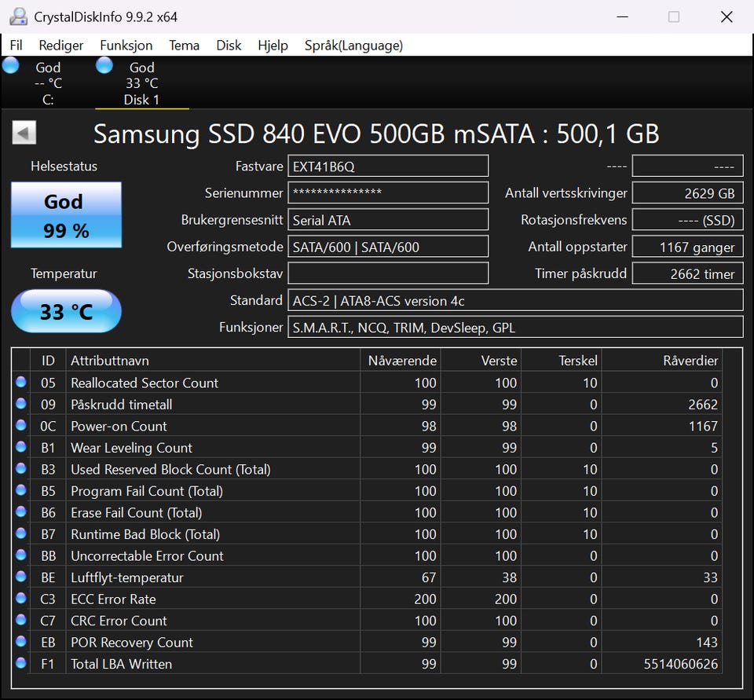Click status dot for Luftflyt-temperatur row
The height and width of the screenshot is (700, 754).
[20, 577]
